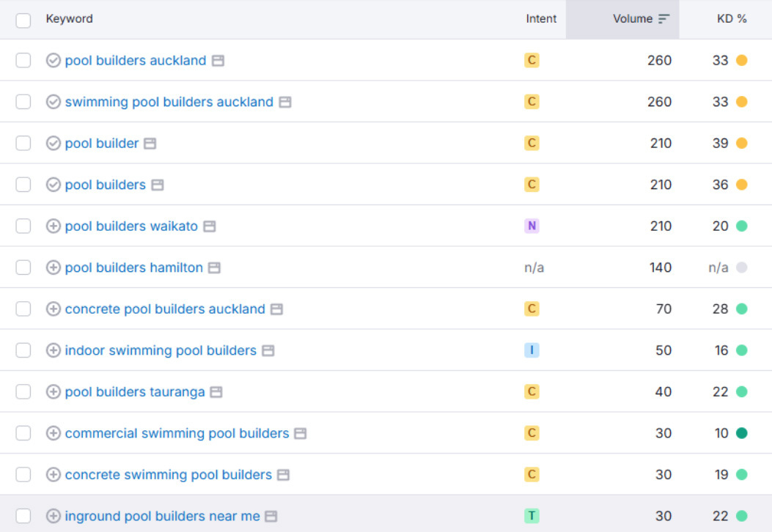Check the box for swimming pool builders auckland

click(23, 102)
